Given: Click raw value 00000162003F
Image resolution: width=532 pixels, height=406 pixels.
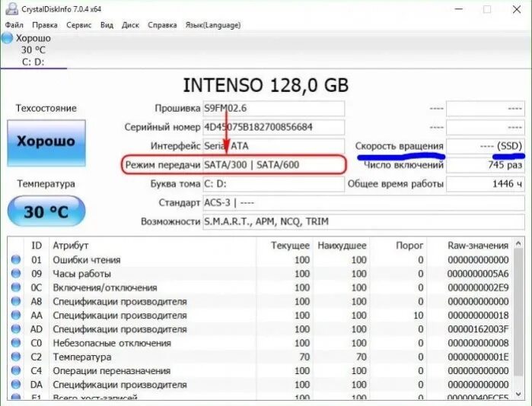Looking at the screenshot, I should tap(478, 329).
